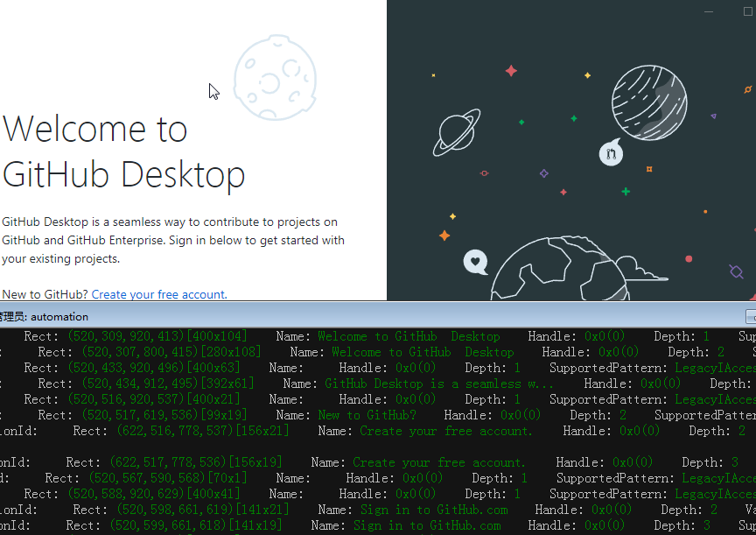
Task: Select console text "(622,516,778,537)[156x21]"
Action: [x=202, y=431]
